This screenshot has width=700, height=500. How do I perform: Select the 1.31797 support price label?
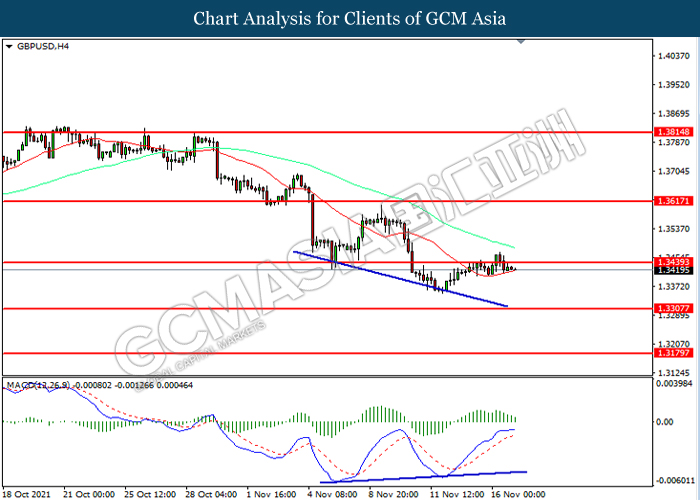click(x=674, y=353)
